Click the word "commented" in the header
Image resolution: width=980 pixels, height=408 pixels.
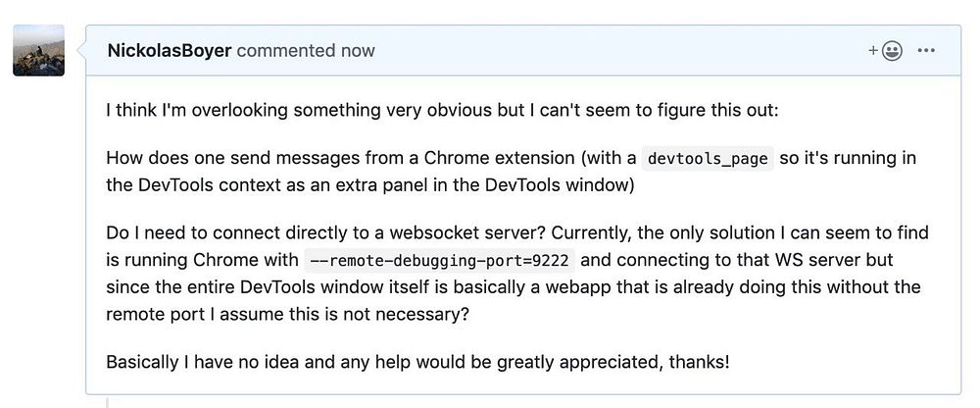click(x=284, y=50)
